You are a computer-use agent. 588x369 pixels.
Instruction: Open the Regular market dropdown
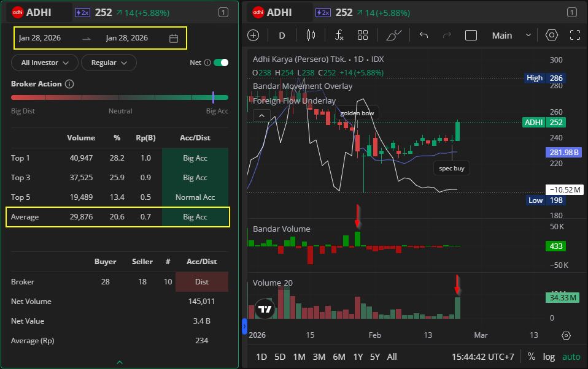[x=109, y=63]
